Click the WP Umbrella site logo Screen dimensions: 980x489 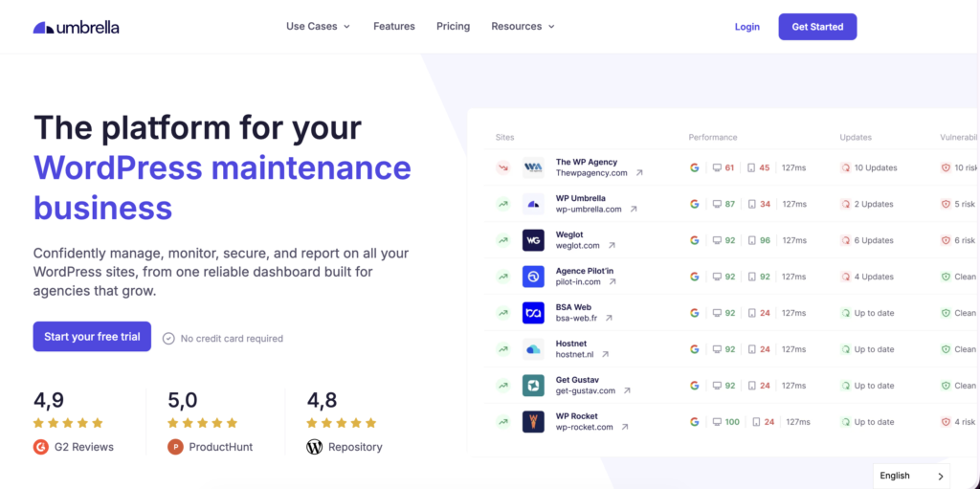[533, 204]
